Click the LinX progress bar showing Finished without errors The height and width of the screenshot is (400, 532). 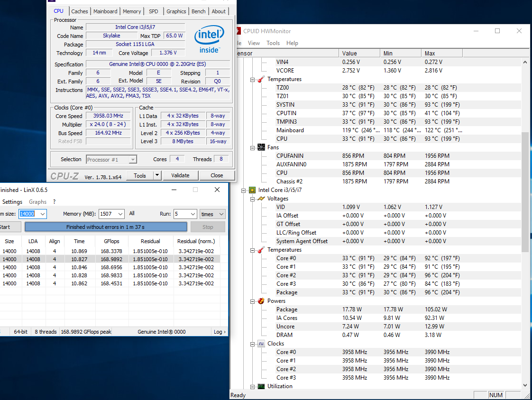(106, 227)
